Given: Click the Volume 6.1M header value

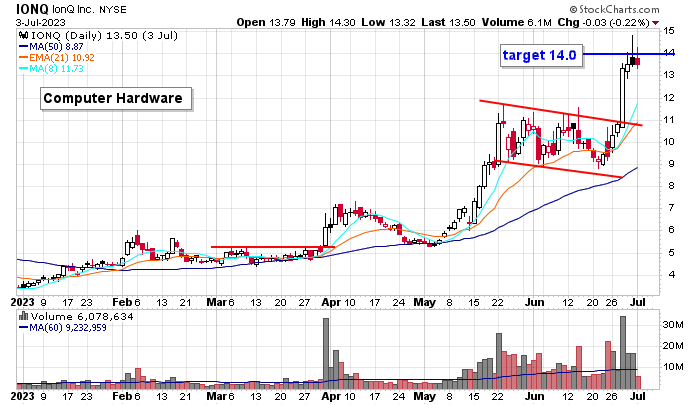Looking at the screenshot, I should click(517, 22).
